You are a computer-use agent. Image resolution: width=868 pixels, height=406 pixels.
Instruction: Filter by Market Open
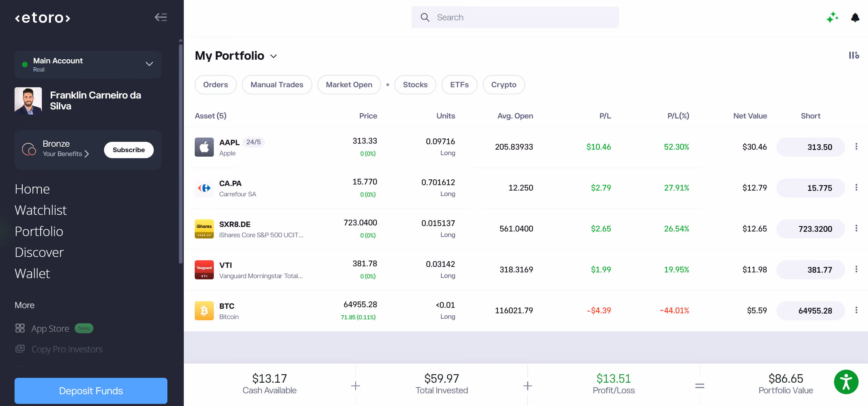click(x=349, y=85)
